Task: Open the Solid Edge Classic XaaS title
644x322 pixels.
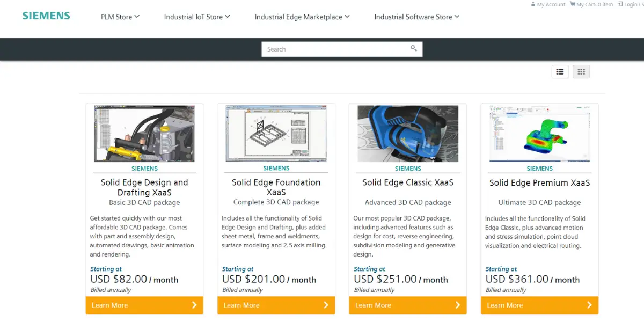Action: (408, 182)
